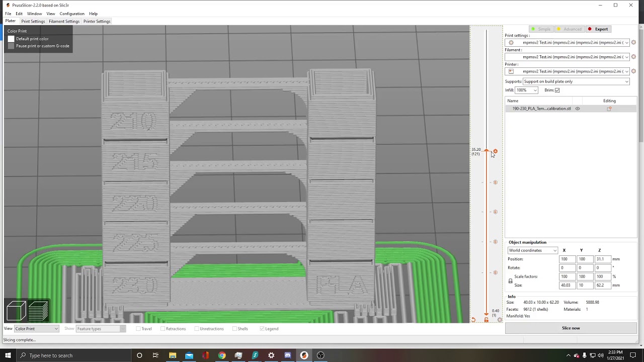644x362 pixels.
Task: Toggle the Legend checkbox
Action: tap(262, 329)
